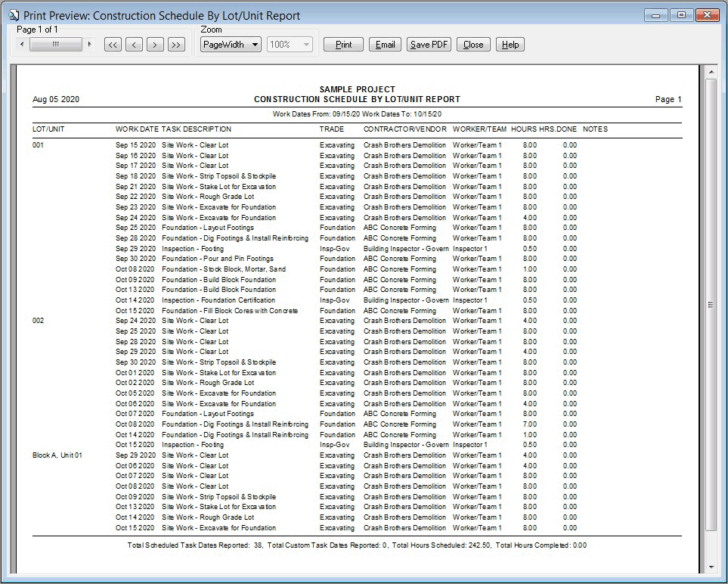Viewport: 728px width, 584px height.
Task: Click Sep 25 2020 Layout Footings task
Action: click(x=346, y=228)
